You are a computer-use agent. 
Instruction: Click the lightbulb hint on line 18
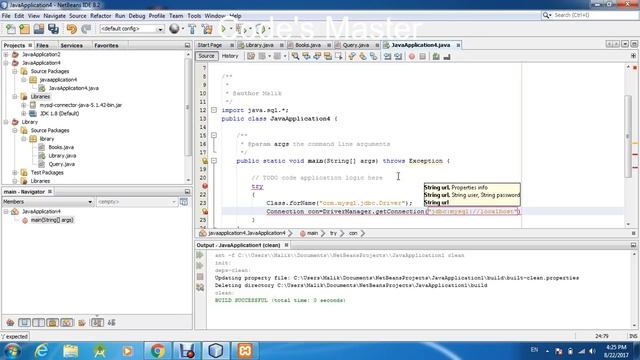tap(204, 161)
